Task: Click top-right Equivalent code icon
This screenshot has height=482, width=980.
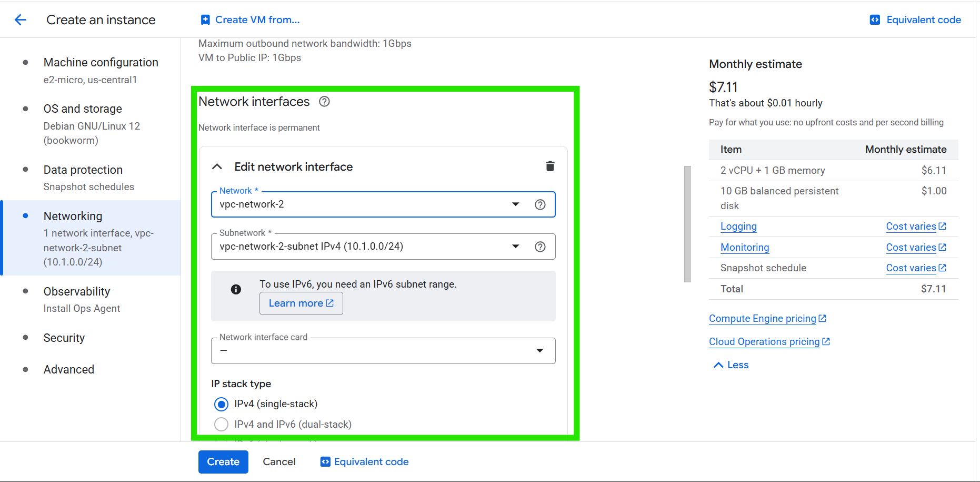Action: pyautogui.click(x=875, y=20)
